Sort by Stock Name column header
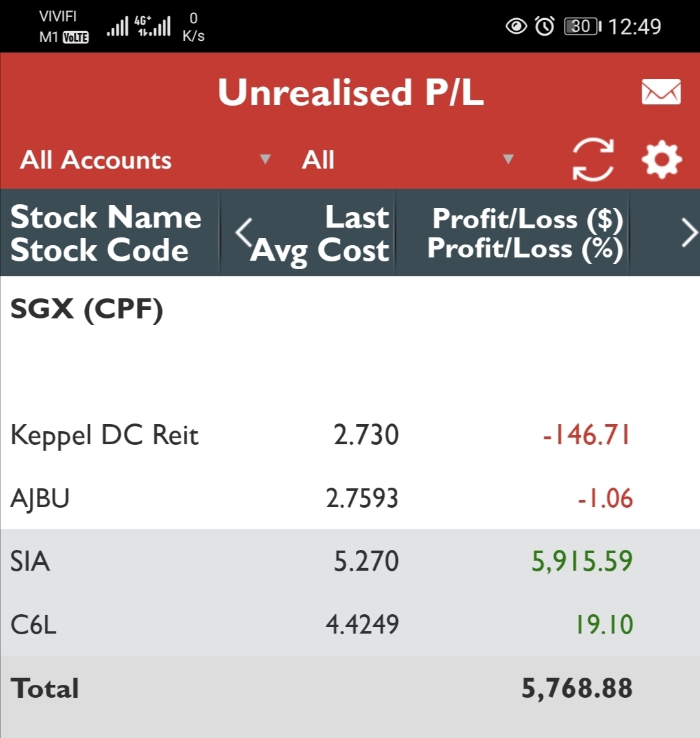This screenshot has width=700, height=738. tap(106, 233)
